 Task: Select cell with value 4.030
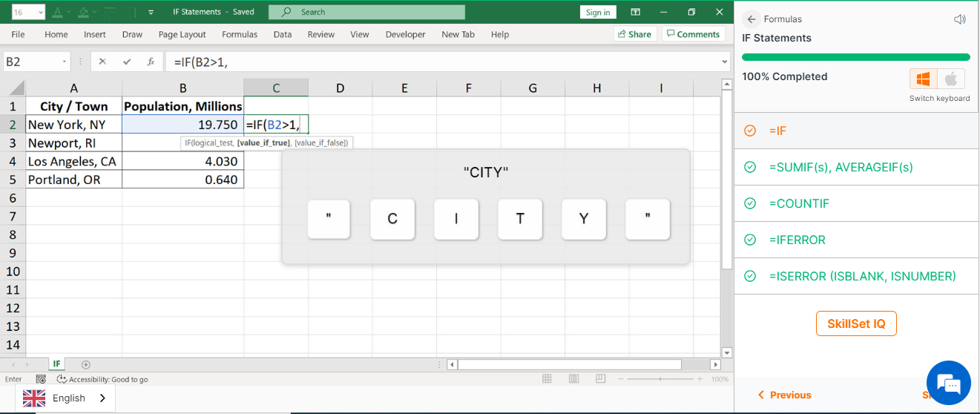pos(183,161)
